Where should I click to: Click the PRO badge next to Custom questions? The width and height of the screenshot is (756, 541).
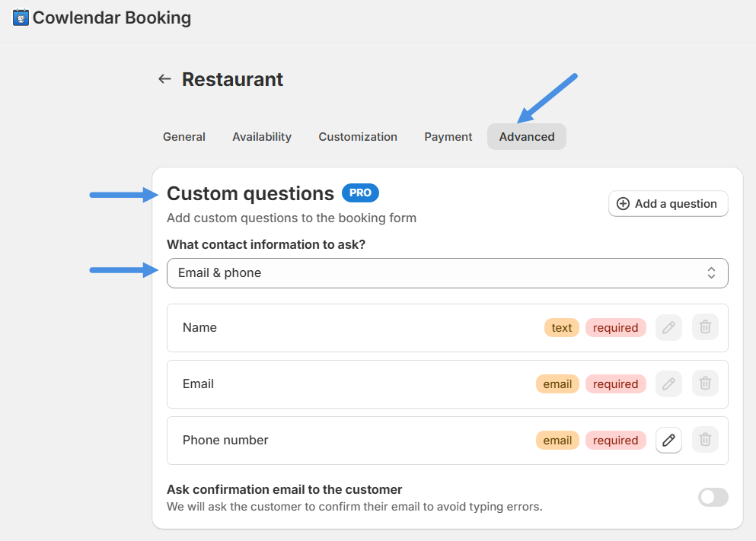pyautogui.click(x=360, y=193)
